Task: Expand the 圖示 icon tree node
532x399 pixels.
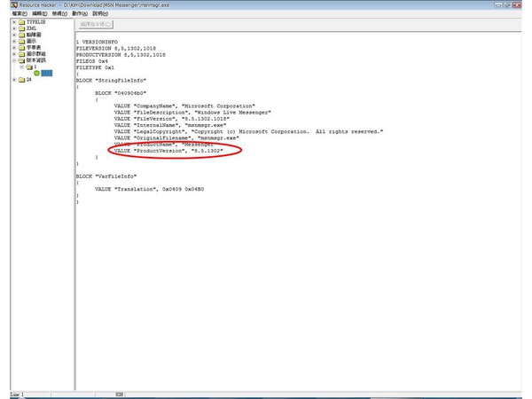Action: pos(14,42)
